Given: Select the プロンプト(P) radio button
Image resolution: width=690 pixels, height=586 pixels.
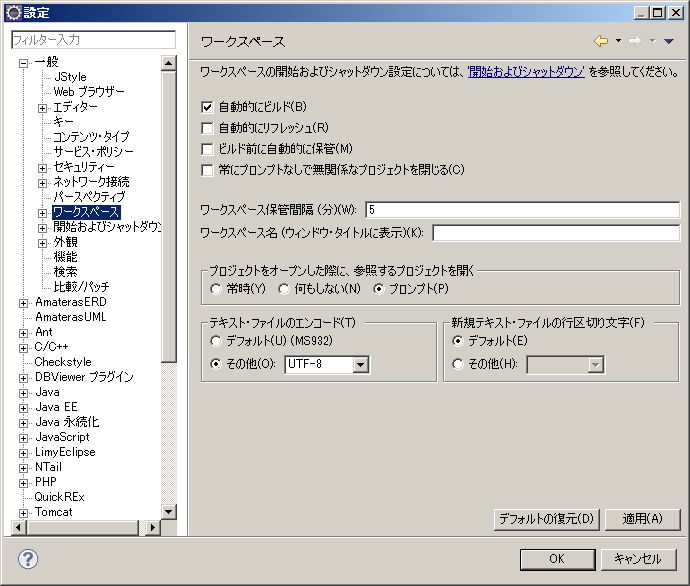Looking at the screenshot, I should [x=378, y=289].
